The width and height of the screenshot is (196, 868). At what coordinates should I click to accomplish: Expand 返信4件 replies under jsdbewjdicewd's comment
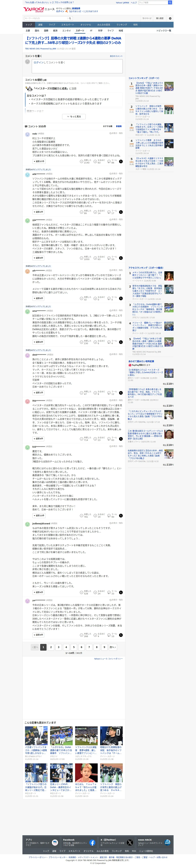point(38,592)
